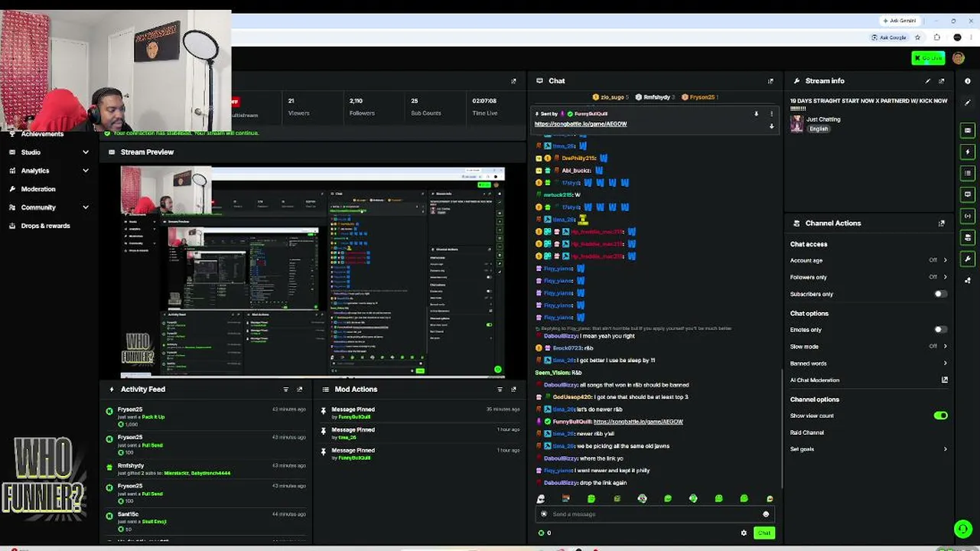Focus the Send a message field

click(654, 514)
